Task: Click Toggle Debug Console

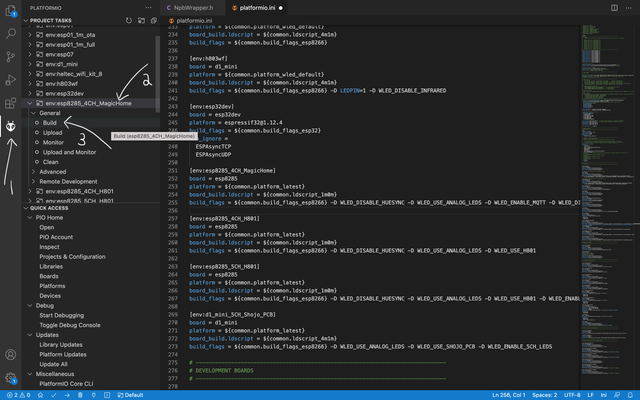Action: 70,325
